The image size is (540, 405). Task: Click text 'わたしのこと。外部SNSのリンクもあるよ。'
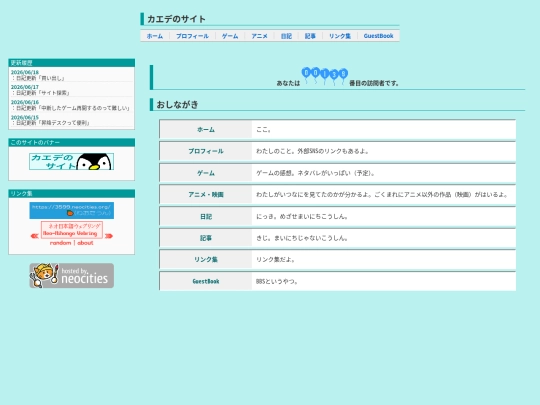312,151
